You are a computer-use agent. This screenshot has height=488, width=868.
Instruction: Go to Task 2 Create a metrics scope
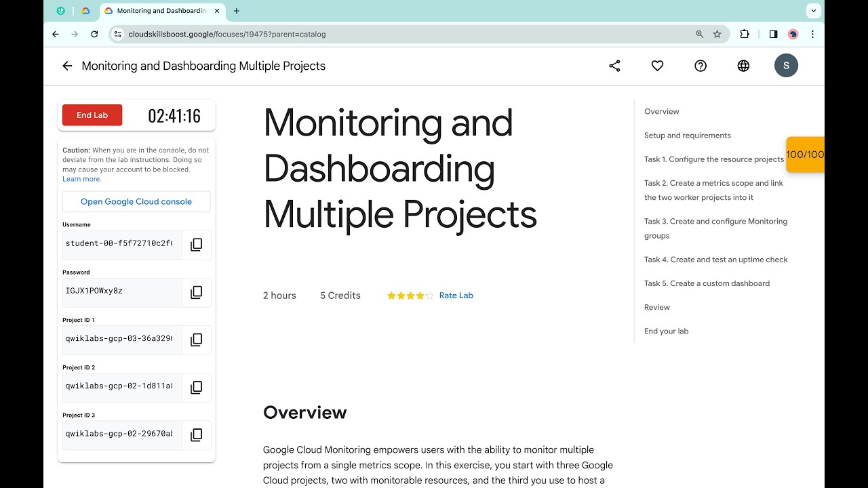pos(714,190)
